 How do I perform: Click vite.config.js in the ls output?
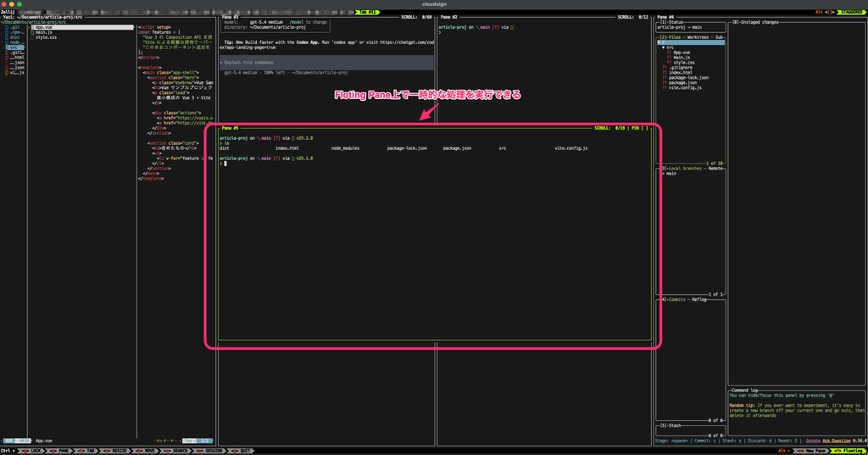[x=570, y=148]
